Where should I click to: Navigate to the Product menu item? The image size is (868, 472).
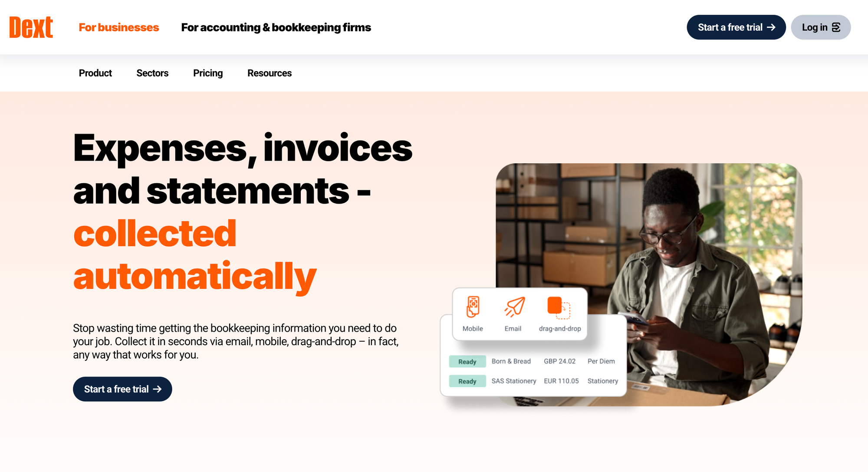(x=95, y=73)
